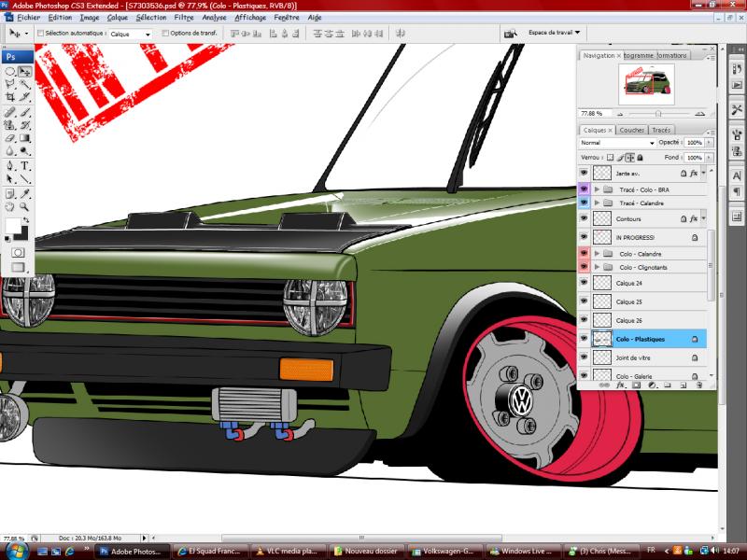Select the Elliptical Marquee tool
This screenshot has height=560, width=747.
pos(10,72)
